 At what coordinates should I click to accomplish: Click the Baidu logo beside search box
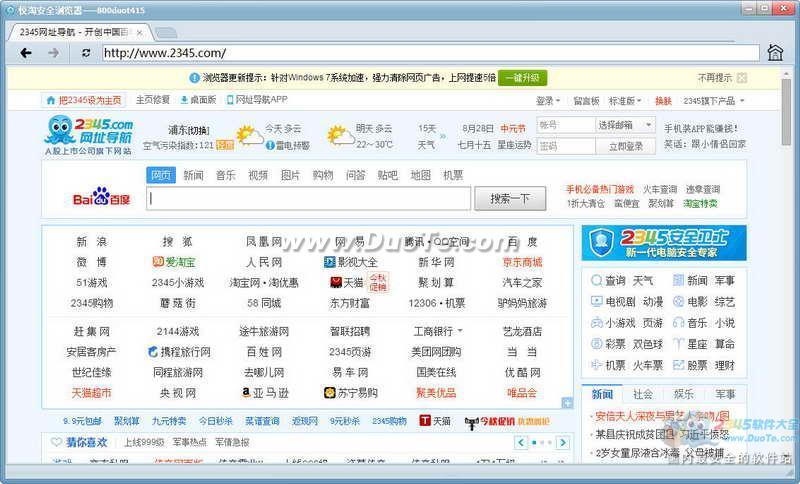click(x=102, y=197)
